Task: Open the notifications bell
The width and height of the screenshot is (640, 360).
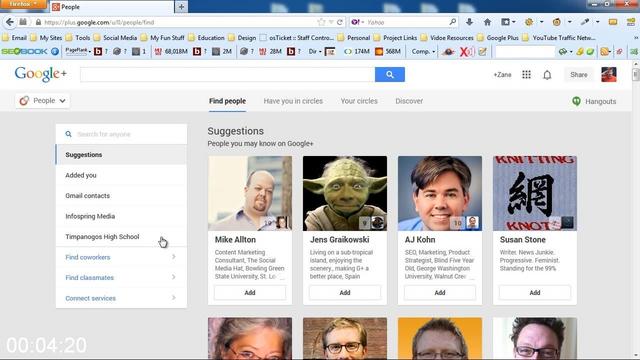Action: tap(547, 75)
